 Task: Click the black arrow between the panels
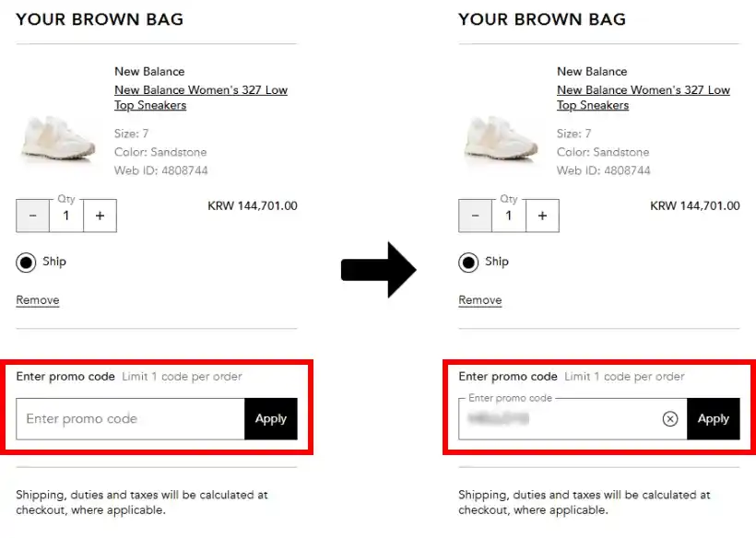click(x=378, y=270)
